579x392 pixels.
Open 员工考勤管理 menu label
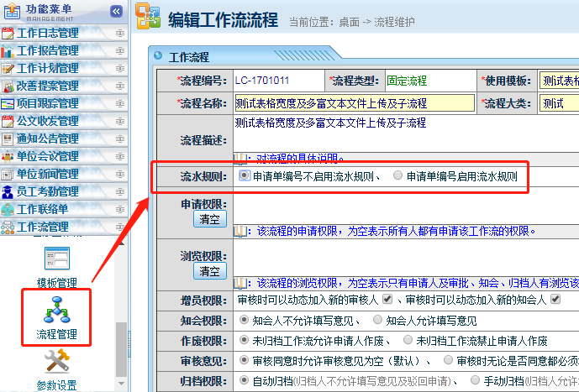[x=48, y=191]
